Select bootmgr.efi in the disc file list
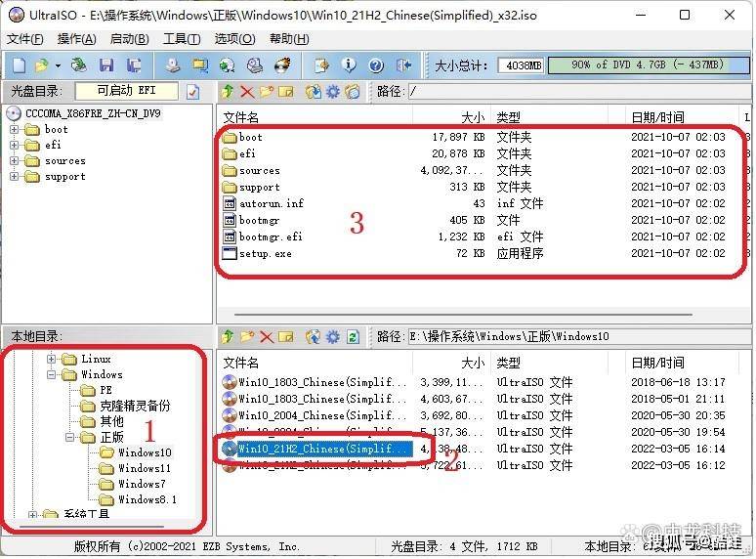The image size is (756, 559). click(x=271, y=236)
